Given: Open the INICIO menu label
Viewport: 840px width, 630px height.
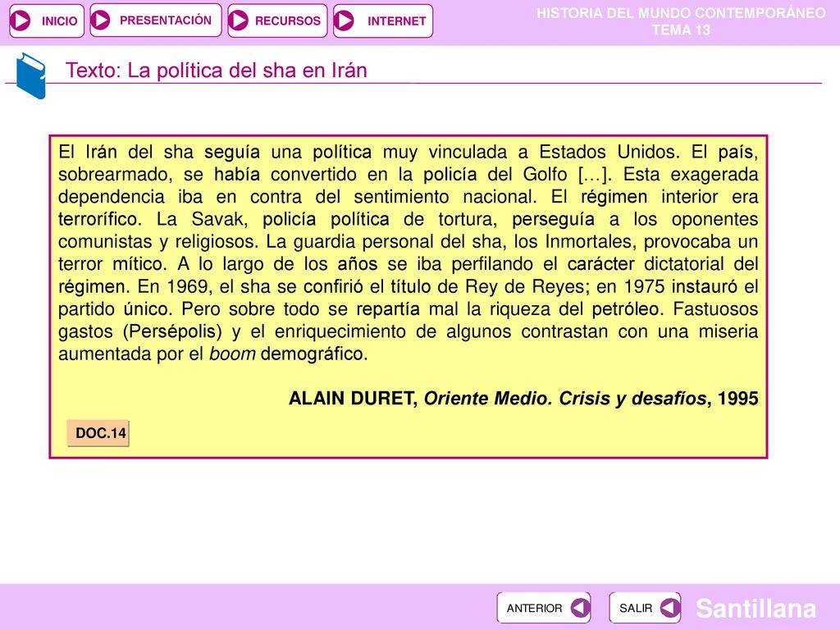Looking at the screenshot, I should [59, 21].
